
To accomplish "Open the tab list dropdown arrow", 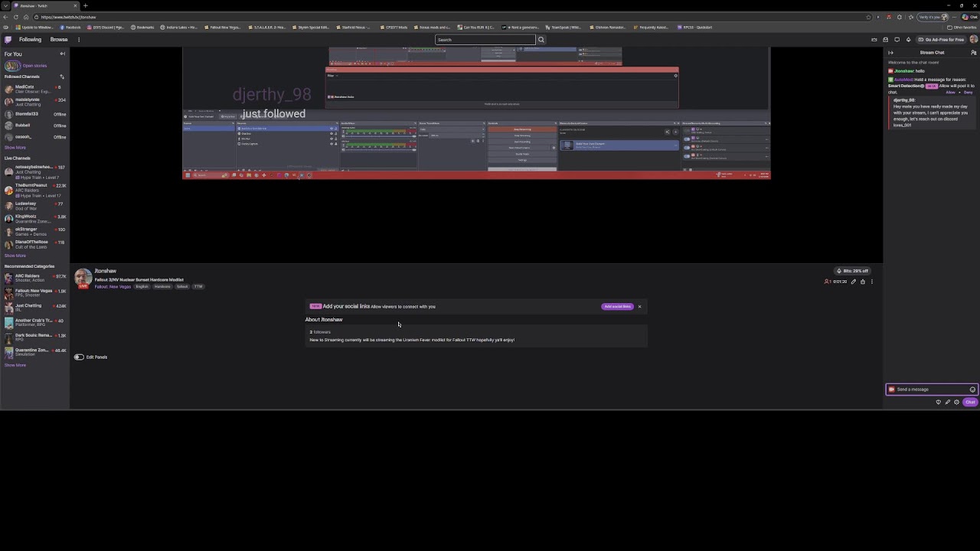I will tap(5, 5).
